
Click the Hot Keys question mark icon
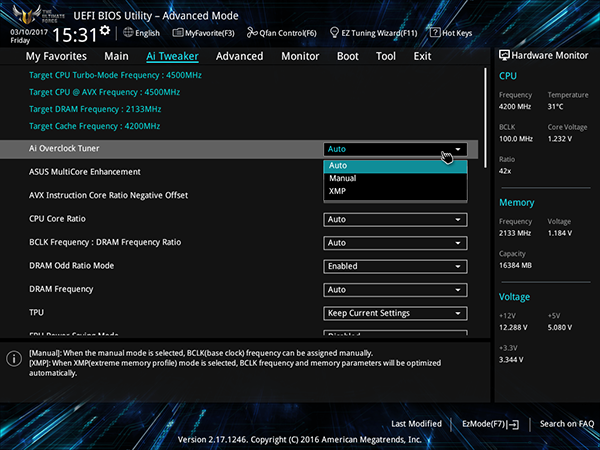tap(435, 33)
